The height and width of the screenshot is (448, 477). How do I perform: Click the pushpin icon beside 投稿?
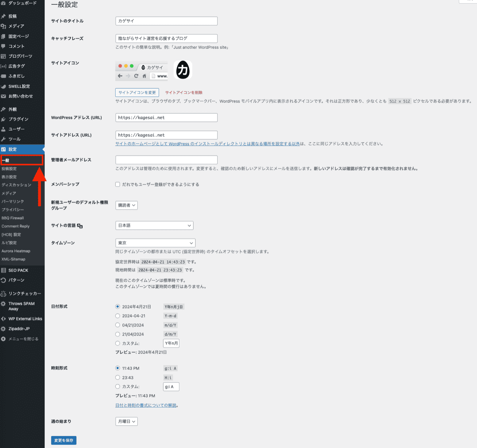pos(4,16)
